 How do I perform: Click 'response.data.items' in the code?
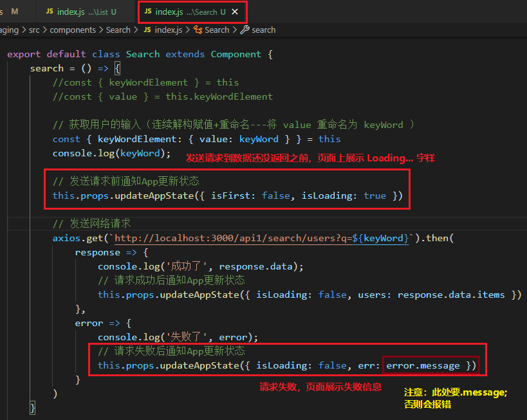coord(451,295)
